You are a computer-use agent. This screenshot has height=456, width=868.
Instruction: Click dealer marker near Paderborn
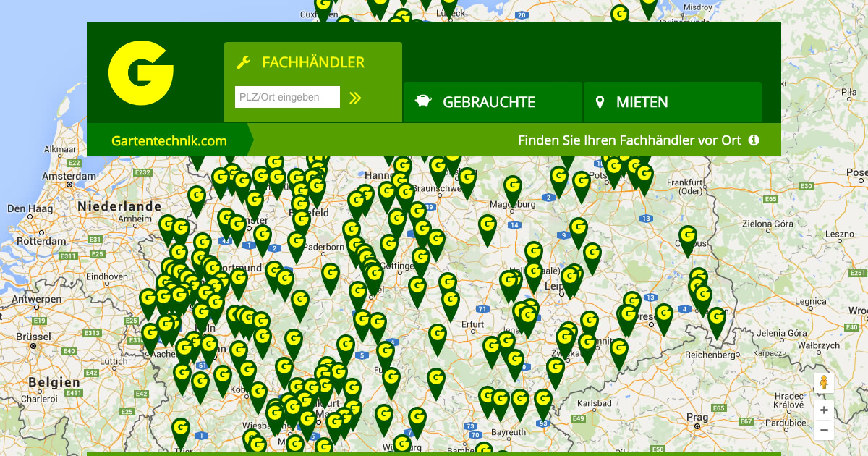coord(297,246)
